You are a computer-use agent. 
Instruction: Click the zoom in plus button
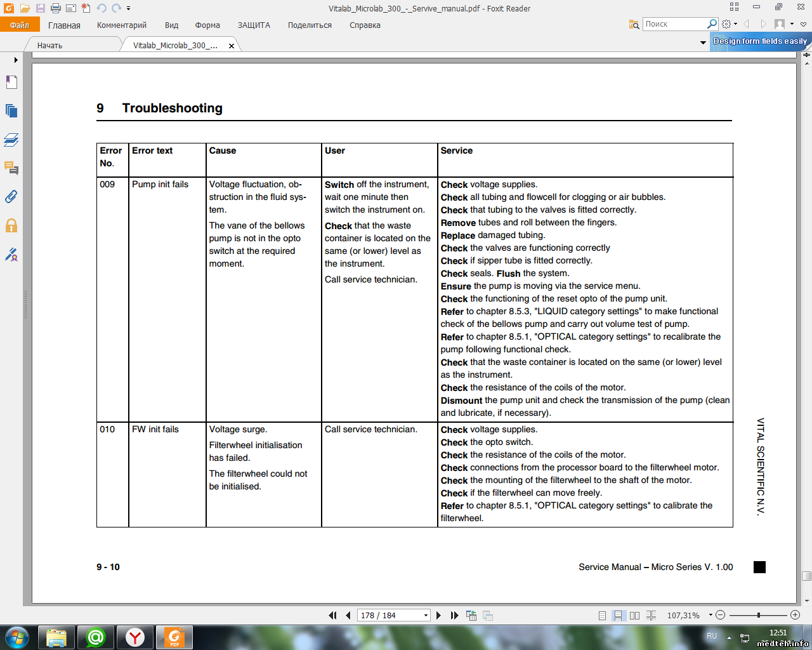(795, 615)
